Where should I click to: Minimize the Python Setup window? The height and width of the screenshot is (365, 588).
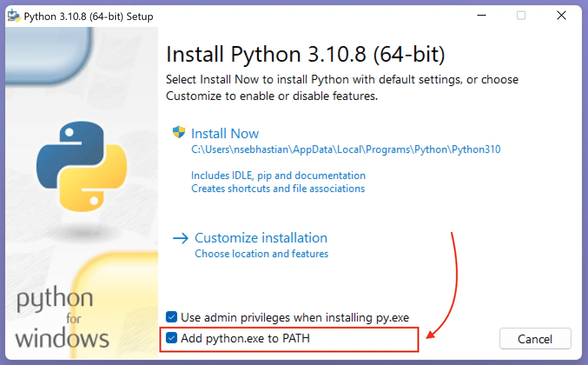coord(481,16)
